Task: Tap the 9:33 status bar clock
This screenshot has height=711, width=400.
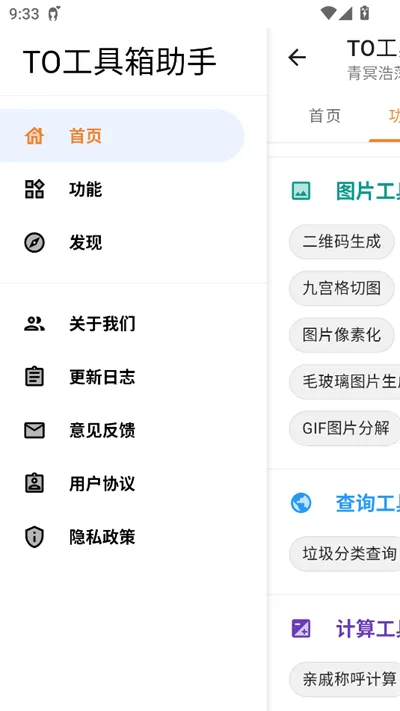Action: pyautogui.click(x=24, y=14)
